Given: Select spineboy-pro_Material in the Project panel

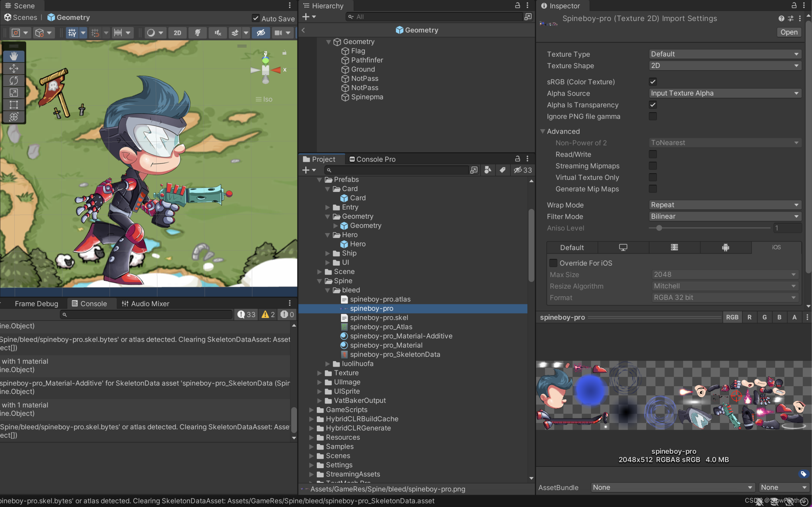Looking at the screenshot, I should (386, 345).
